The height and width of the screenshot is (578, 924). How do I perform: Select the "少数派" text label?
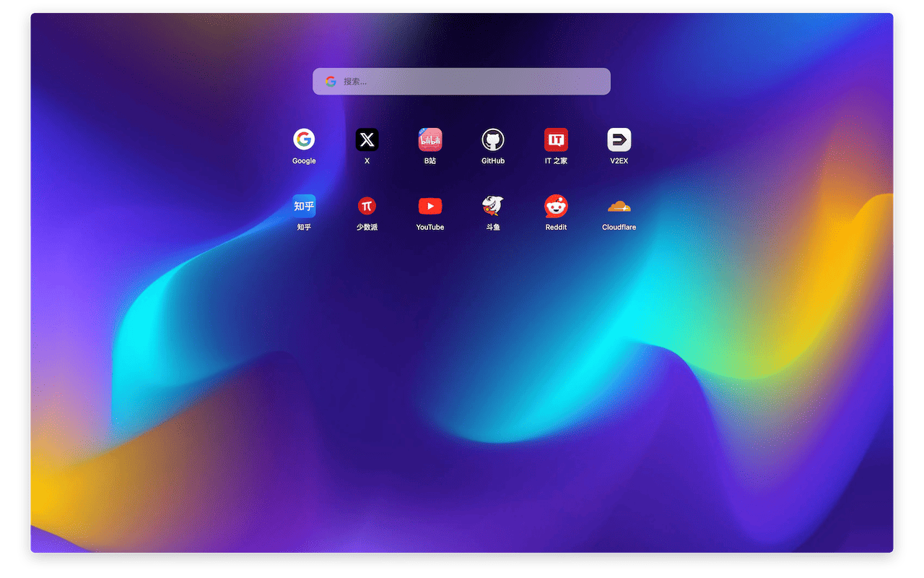[x=367, y=228]
